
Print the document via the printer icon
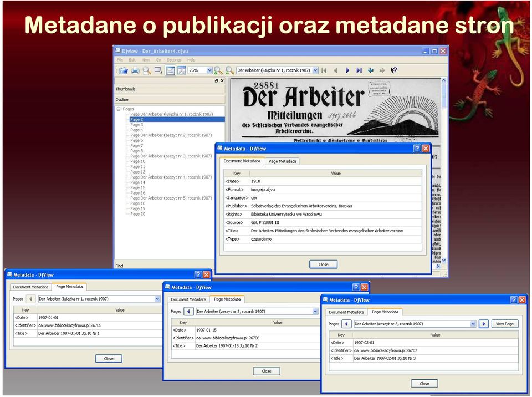tap(135, 70)
